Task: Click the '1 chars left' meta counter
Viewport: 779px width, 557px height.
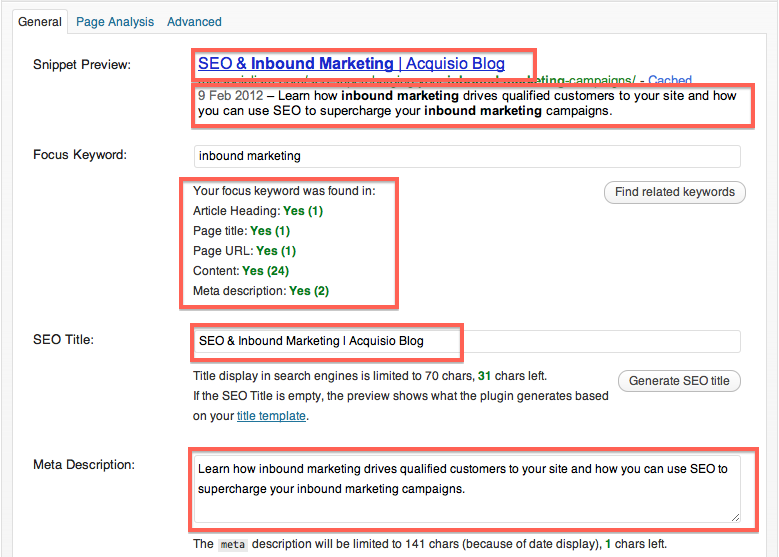Action: tap(635, 544)
